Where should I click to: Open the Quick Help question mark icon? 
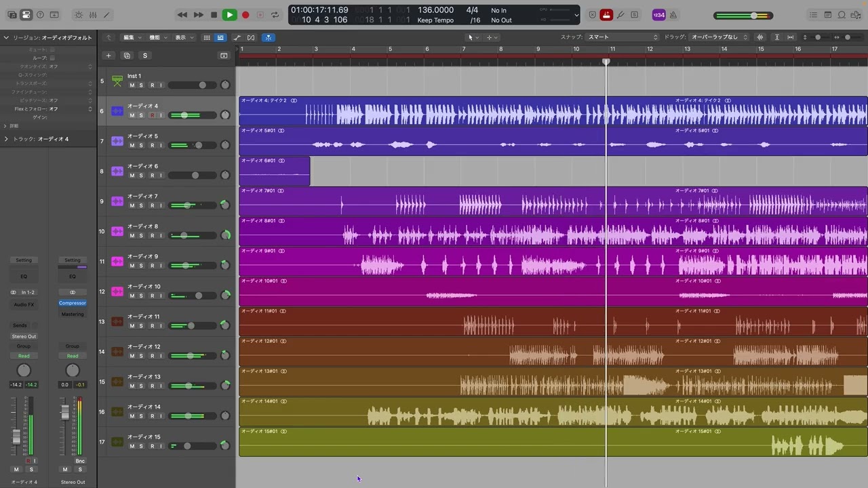(x=40, y=15)
